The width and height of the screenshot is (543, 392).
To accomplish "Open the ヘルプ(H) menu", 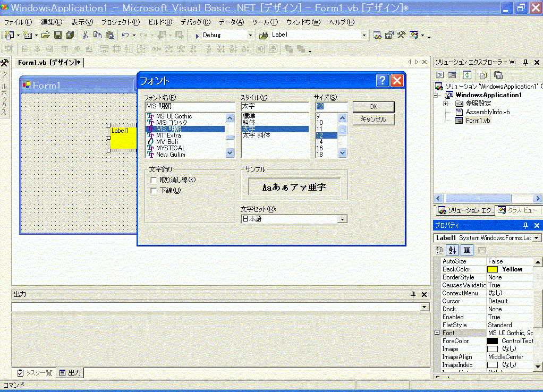I will [342, 22].
